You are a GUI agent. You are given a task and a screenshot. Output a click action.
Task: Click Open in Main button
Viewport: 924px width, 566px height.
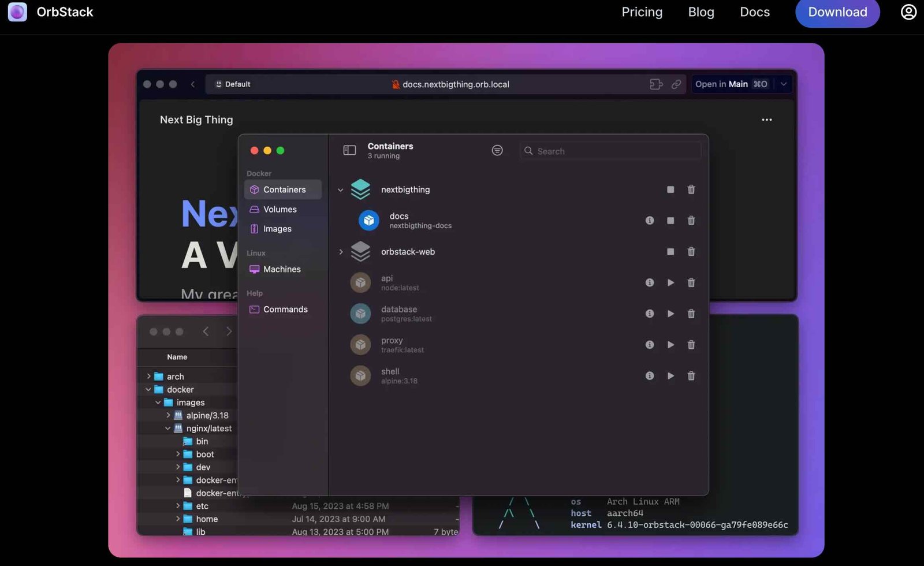(731, 84)
